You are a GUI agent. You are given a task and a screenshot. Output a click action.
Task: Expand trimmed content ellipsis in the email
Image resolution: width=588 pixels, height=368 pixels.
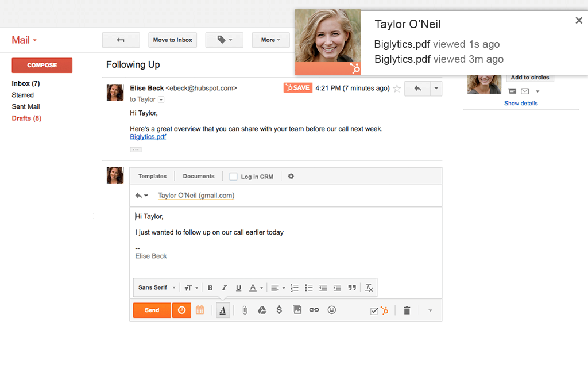136,149
